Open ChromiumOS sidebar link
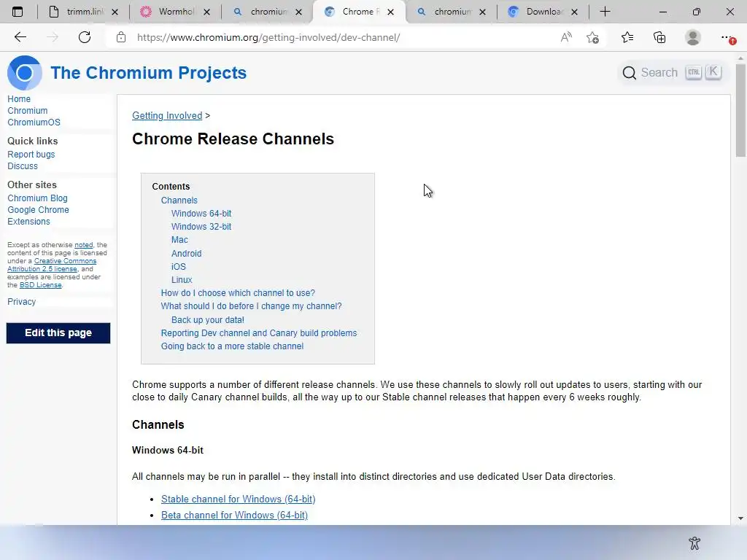747x560 pixels. [34, 122]
